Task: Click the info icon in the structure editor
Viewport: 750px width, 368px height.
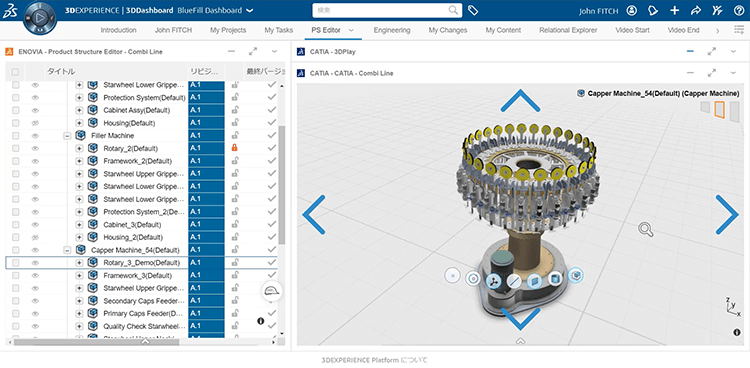Action: 261,321
